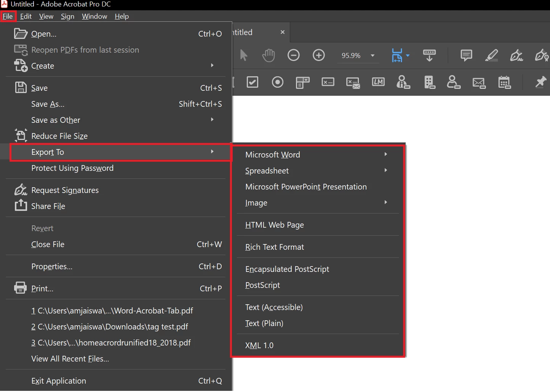The height and width of the screenshot is (392, 550).
Task: Select Rich Text Format export
Action: point(317,247)
